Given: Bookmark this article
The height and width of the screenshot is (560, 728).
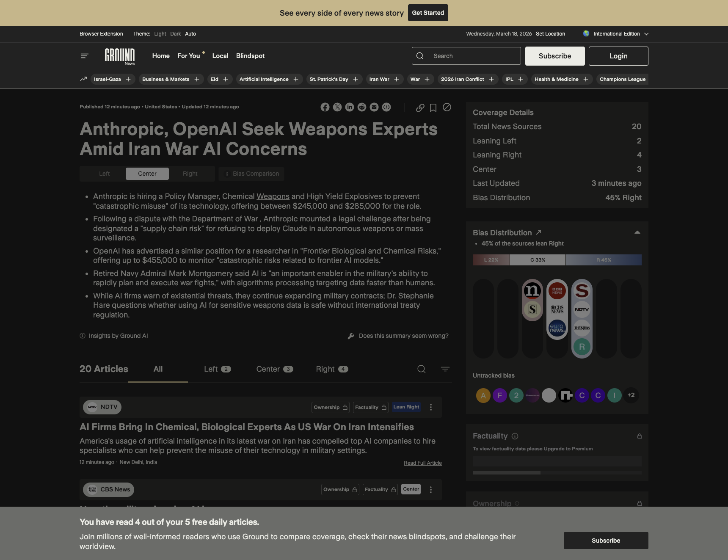Looking at the screenshot, I should tap(433, 108).
